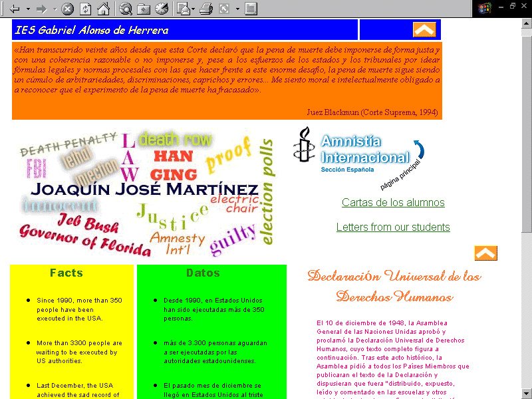Viewport: 532px width, 399px height.
Task: Go back using the Back arrow button
Action: click(15, 9)
